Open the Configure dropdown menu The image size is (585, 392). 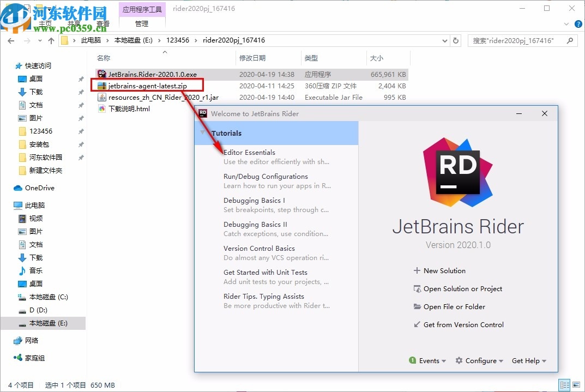(484, 360)
